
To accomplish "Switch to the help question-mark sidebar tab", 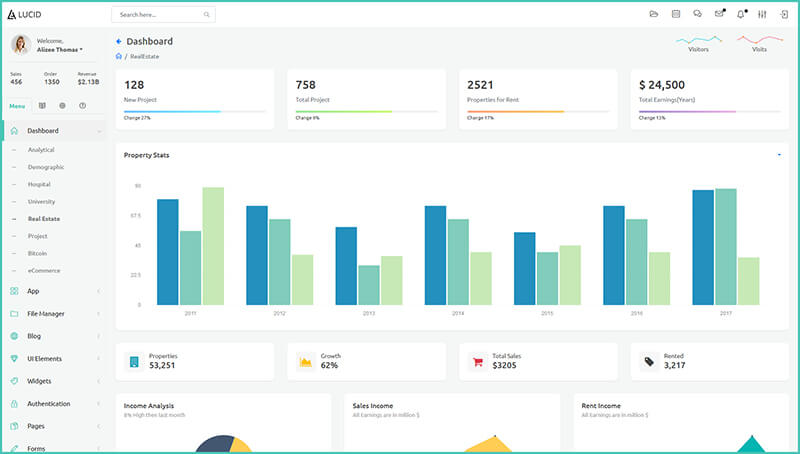I will click(x=82, y=105).
